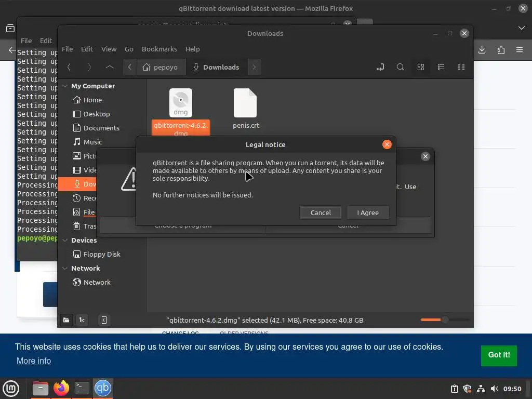Switch to list view
Screen dimensions: 532x399
(x=441, y=67)
